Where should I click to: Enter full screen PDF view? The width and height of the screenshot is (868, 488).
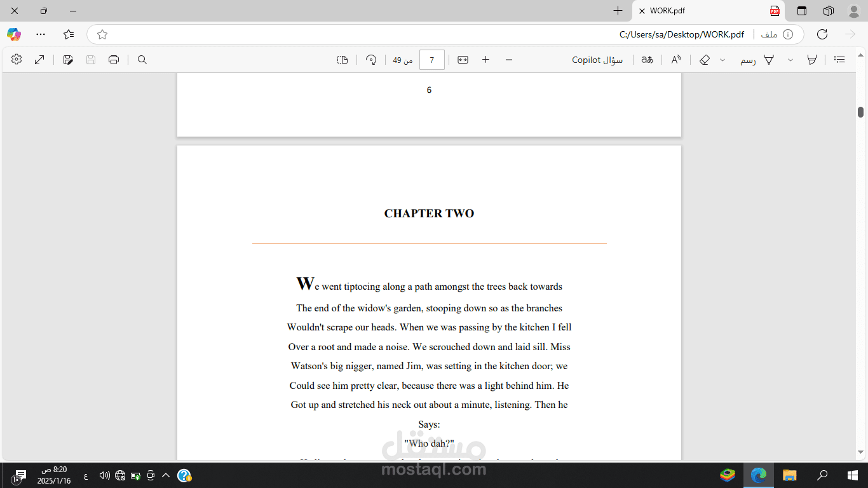coord(39,60)
